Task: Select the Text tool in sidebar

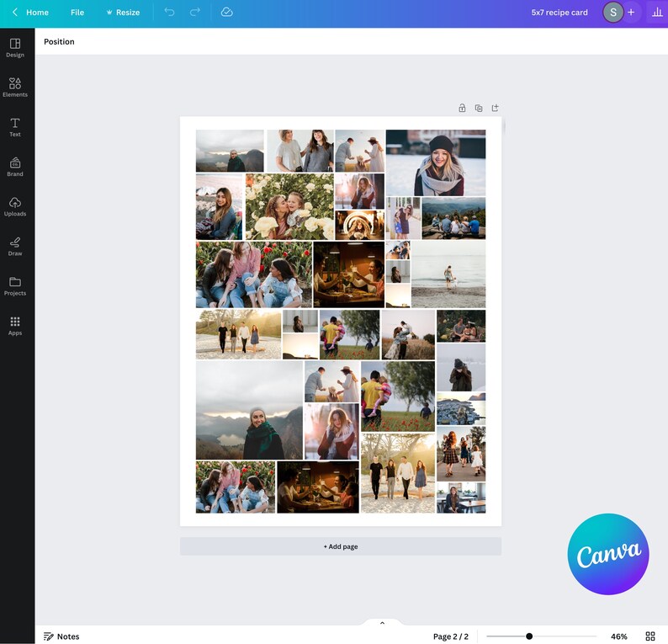Action: click(x=15, y=127)
